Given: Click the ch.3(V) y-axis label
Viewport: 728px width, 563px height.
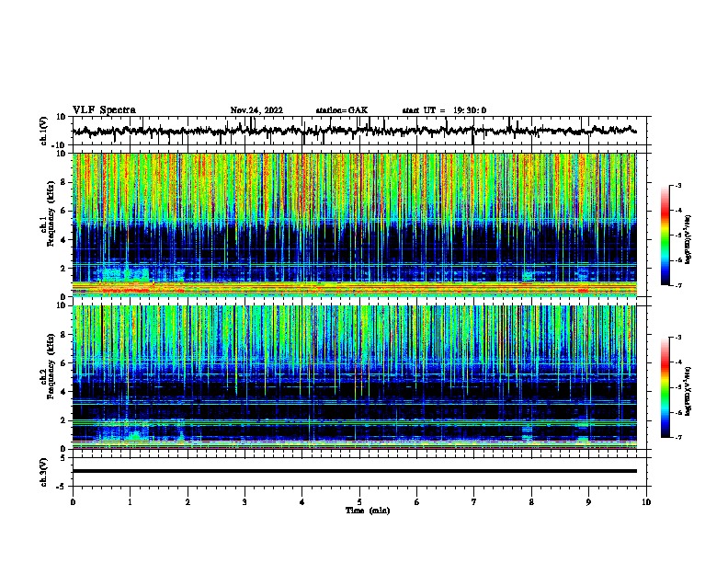Looking at the screenshot, I should 44,473.
